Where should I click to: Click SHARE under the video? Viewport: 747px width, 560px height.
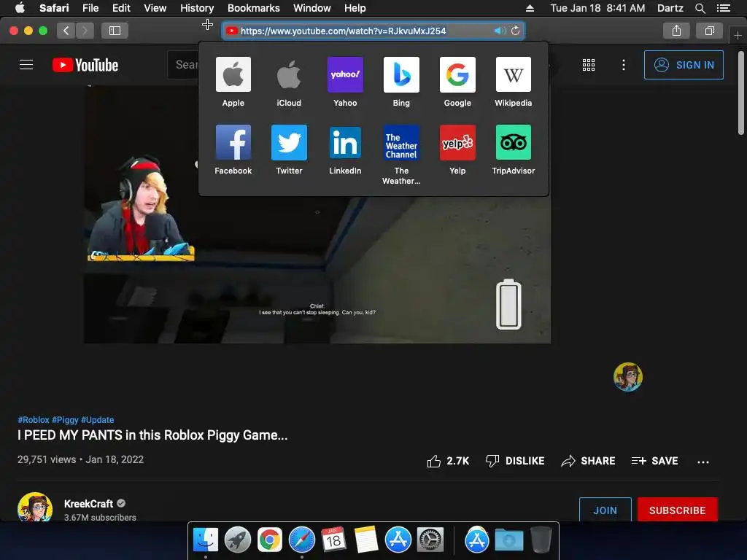(x=589, y=461)
